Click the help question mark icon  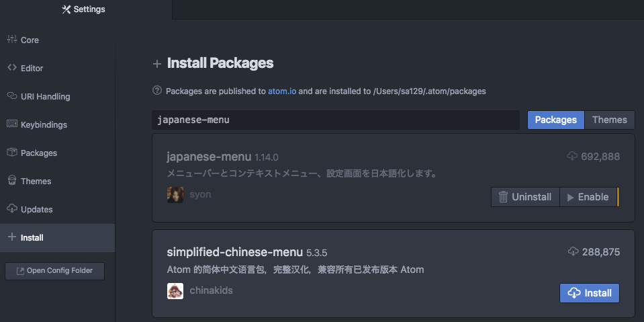[157, 91]
